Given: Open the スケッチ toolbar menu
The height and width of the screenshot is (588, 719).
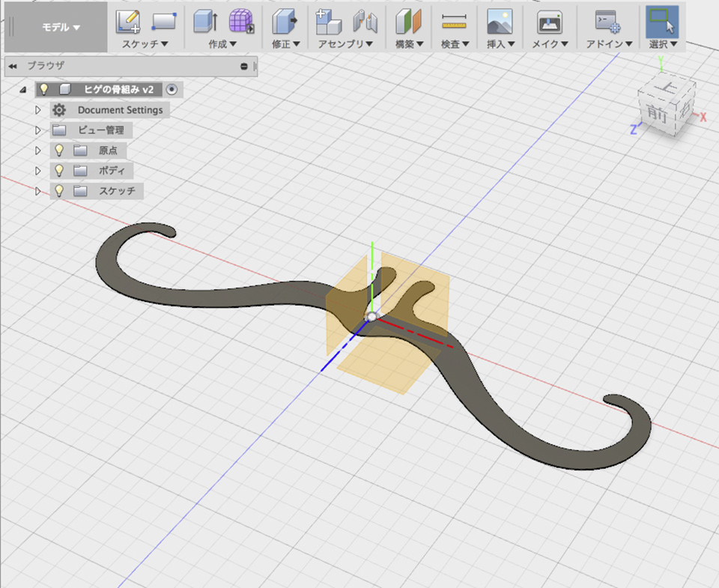Looking at the screenshot, I should click(145, 44).
